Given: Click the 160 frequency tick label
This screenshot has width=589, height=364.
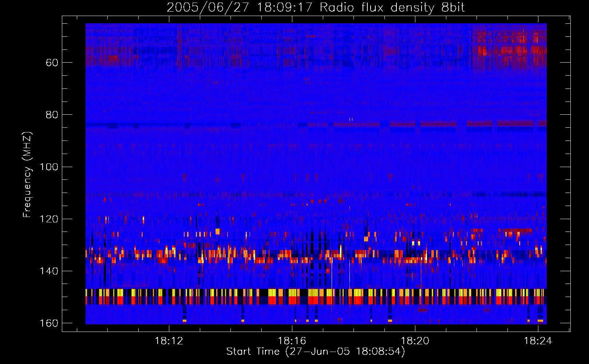Looking at the screenshot, I should pyautogui.click(x=49, y=323).
